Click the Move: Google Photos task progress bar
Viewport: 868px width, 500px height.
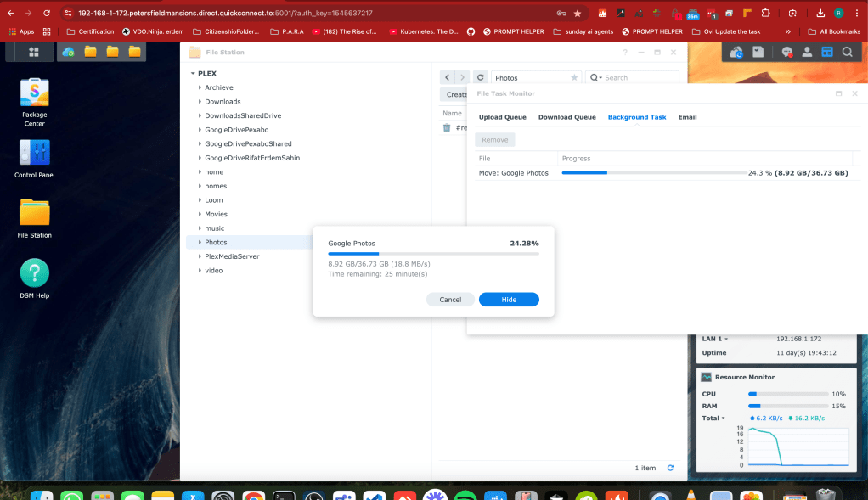654,173
